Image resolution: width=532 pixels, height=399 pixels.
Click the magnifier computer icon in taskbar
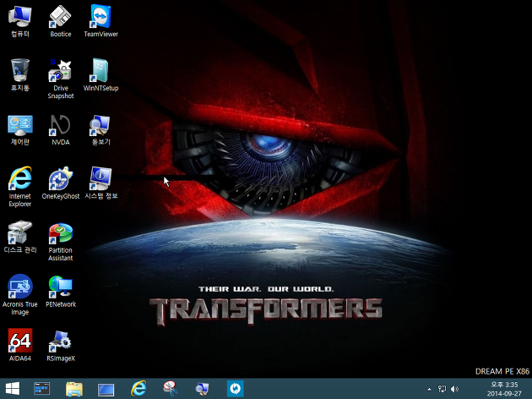(x=203, y=389)
